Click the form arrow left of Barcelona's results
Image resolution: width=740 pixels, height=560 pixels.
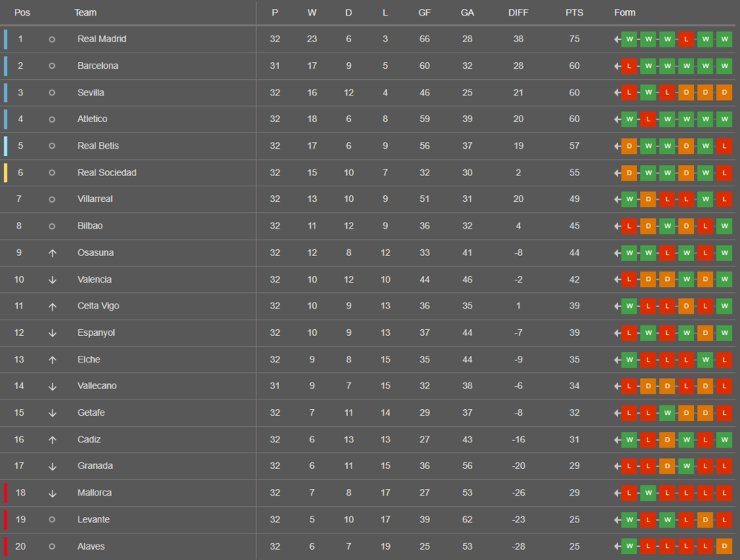(616, 66)
